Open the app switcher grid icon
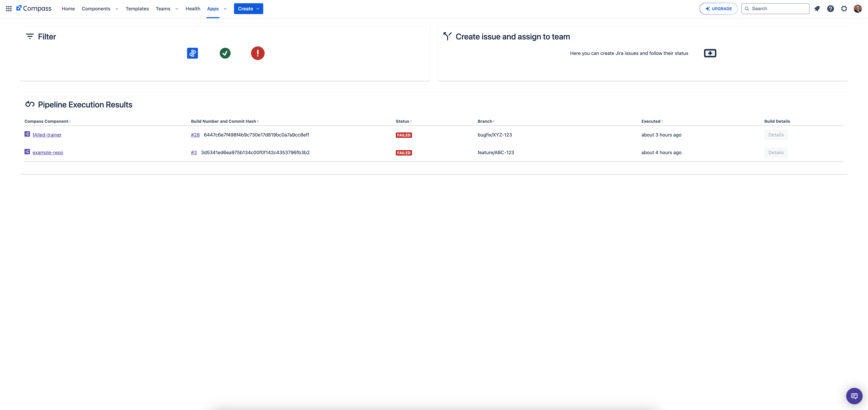 click(x=9, y=9)
